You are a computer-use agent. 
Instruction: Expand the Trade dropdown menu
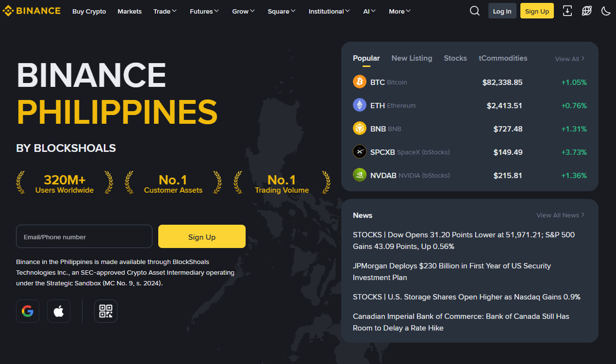tap(165, 11)
